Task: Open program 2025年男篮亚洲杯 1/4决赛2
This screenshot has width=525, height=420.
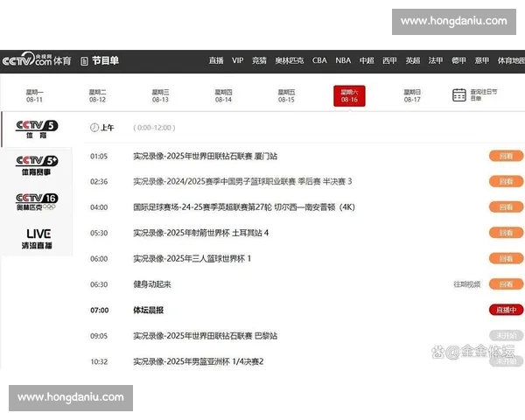Action: click(199, 361)
